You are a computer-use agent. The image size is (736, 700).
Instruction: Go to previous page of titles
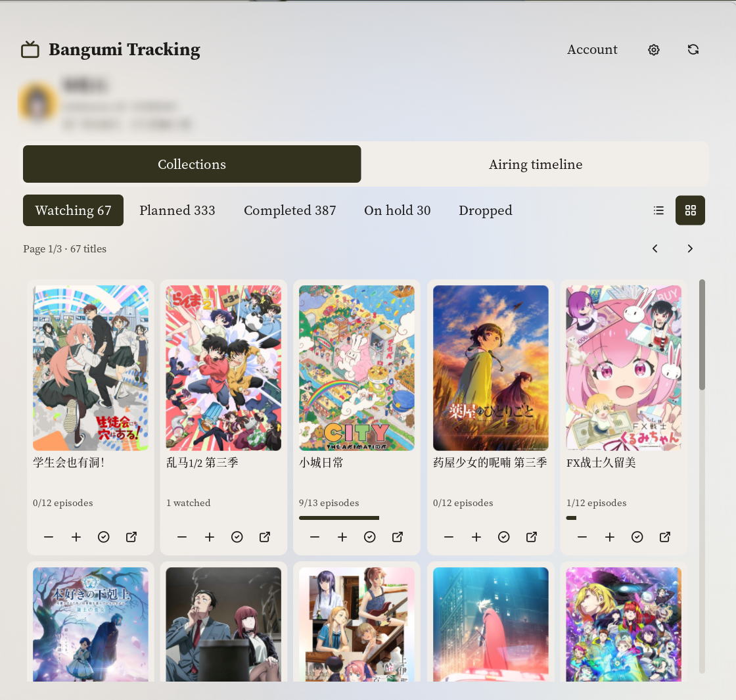click(x=655, y=248)
